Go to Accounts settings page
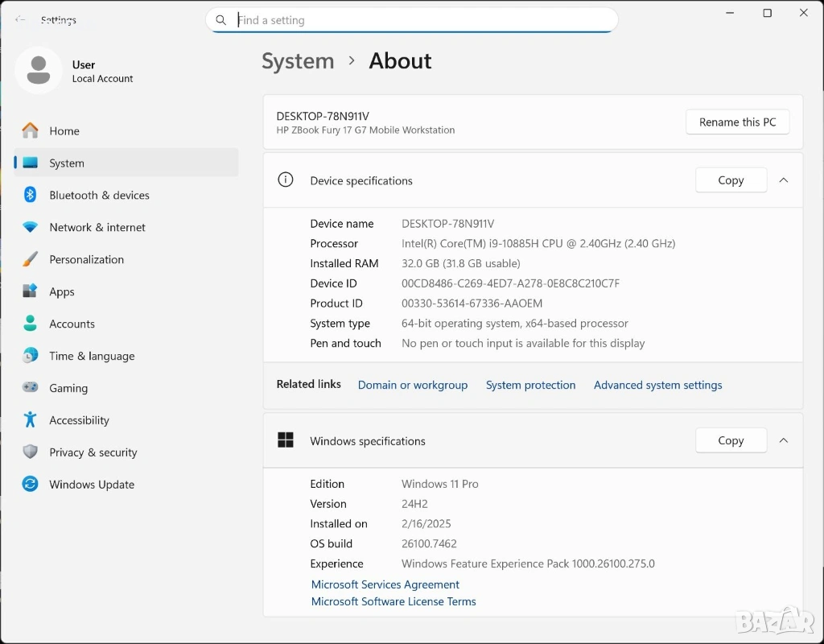Image resolution: width=824 pixels, height=644 pixels. [72, 324]
